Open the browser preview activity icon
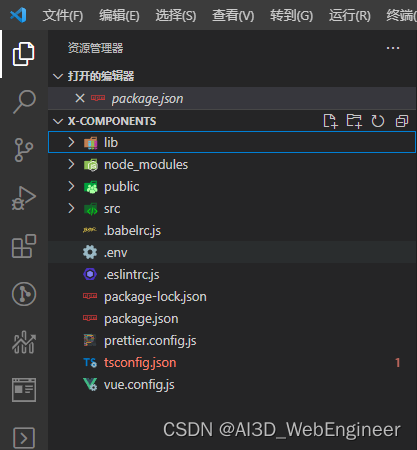417x450 pixels. pyautogui.click(x=24, y=390)
